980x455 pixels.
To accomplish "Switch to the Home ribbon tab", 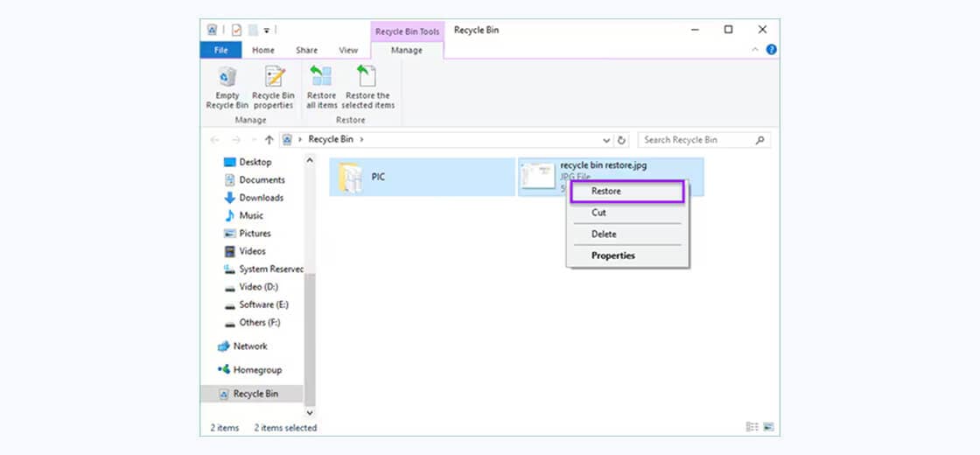I will coord(263,50).
